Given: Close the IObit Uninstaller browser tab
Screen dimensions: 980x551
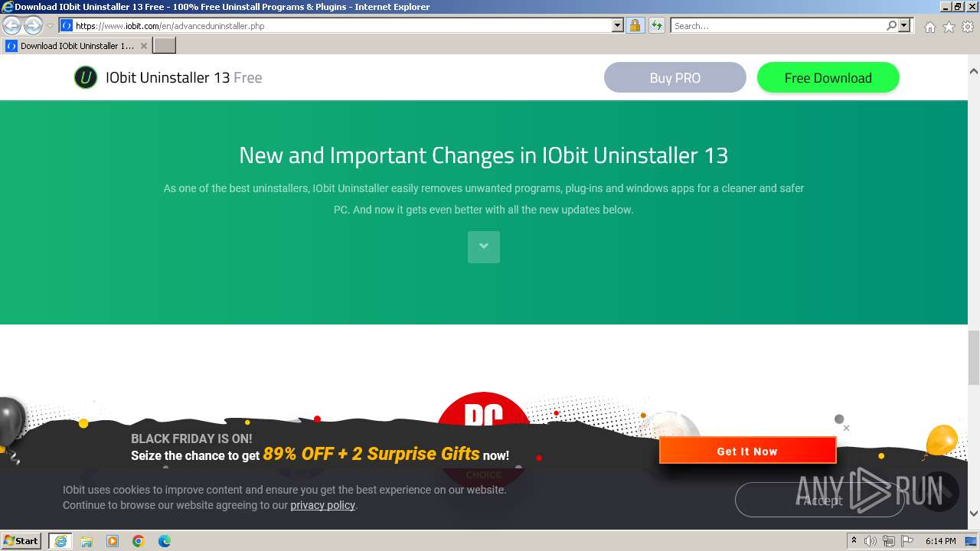Looking at the screenshot, I should coord(143,46).
